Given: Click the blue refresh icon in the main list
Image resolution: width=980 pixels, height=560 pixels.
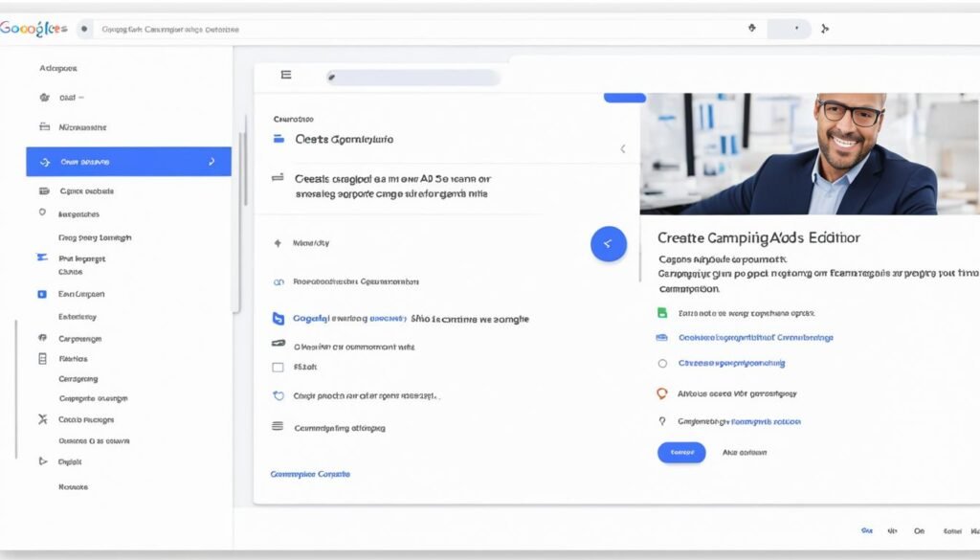Looking at the screenshot, I should click(278, 395).
